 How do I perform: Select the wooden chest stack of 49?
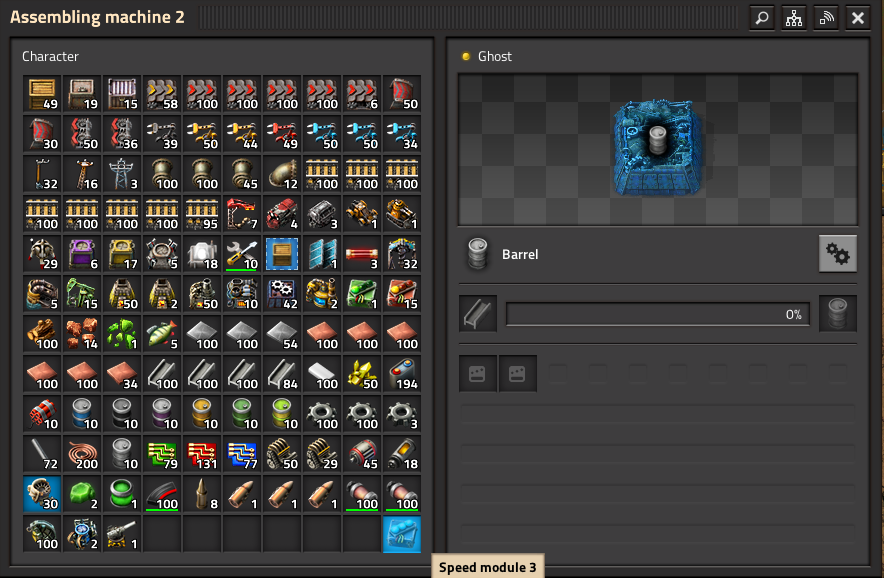[42, 94]
